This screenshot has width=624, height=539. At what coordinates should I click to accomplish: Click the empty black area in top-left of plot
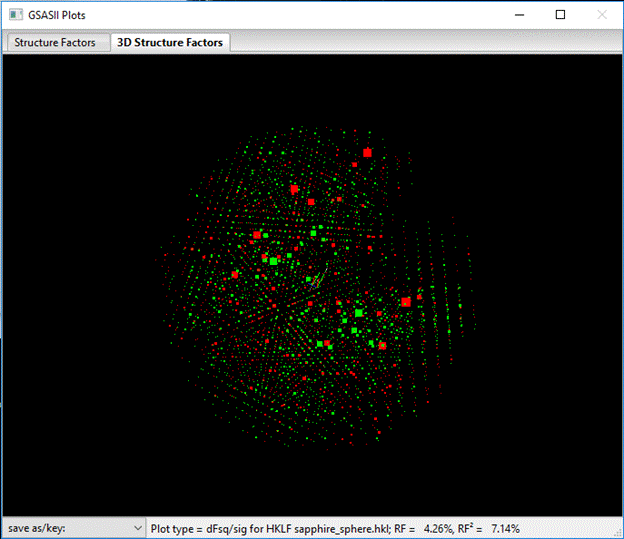click(x=70, y=110)
